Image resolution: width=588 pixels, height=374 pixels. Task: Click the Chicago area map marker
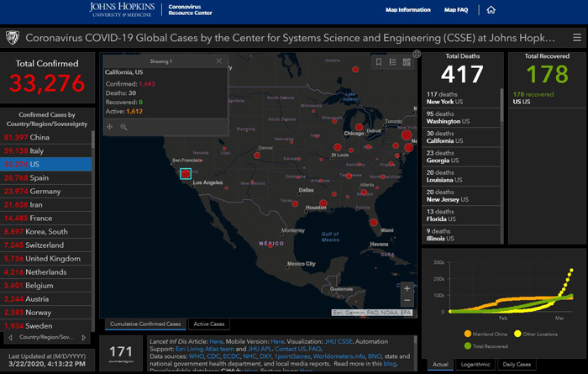(359, 127)
